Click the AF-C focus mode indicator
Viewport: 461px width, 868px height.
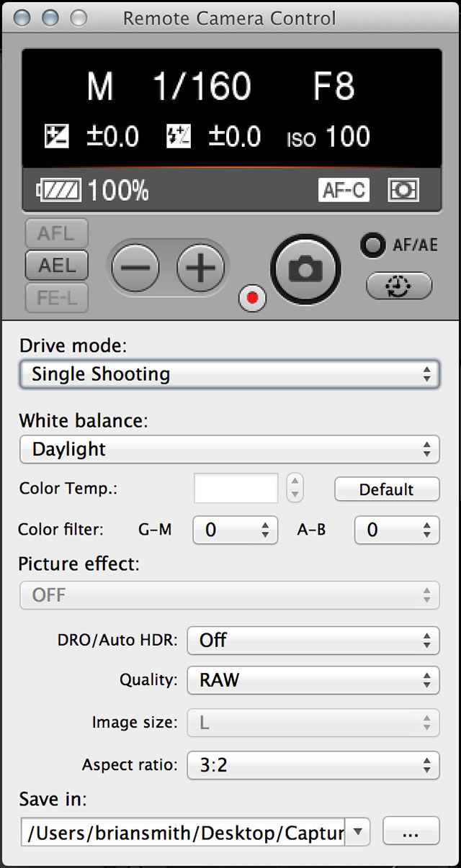pos(344,190)
